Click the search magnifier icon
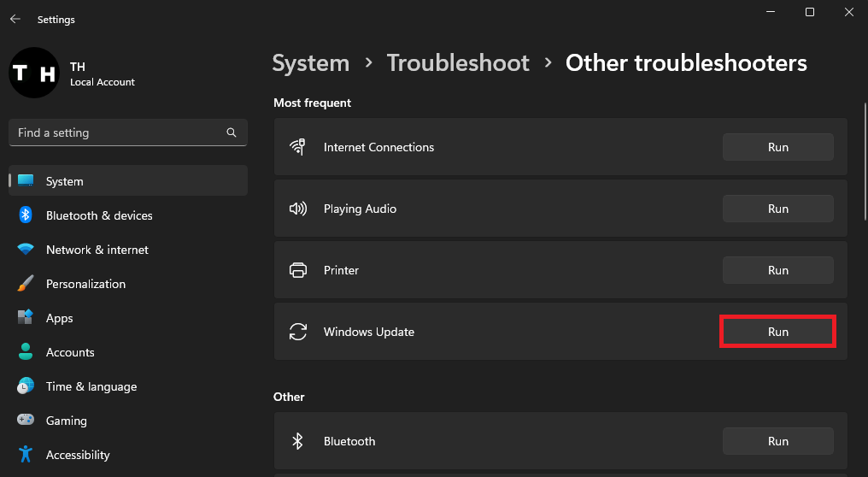Image resolution: width=868 pixels, height=477 pixels. [x=231, y=132]
